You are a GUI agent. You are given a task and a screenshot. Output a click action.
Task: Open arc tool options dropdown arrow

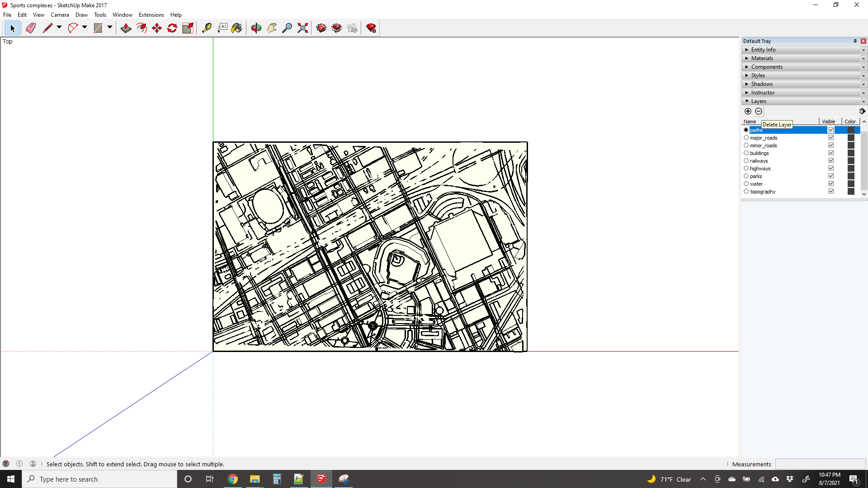click(84, 28)
